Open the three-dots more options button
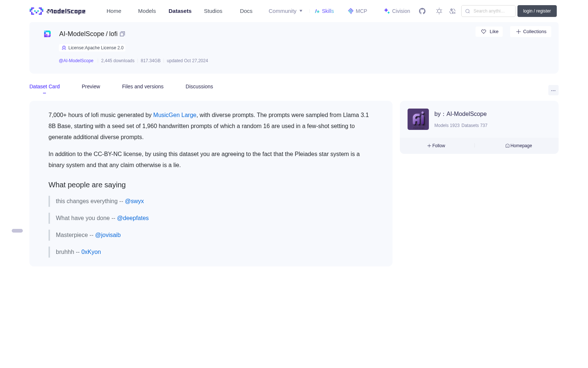This screenshot has width=588, height=368. pyautogui.click(x=553, y=90)
